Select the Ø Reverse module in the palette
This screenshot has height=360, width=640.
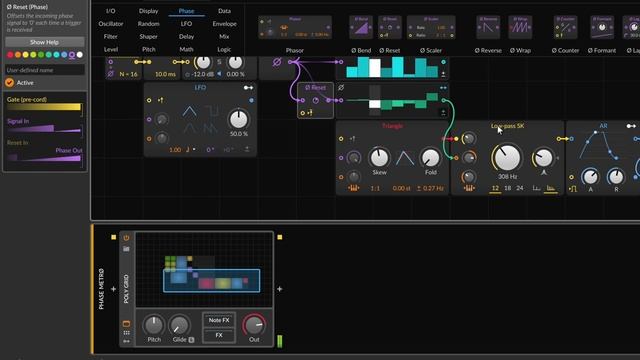pyautogui.click(x=488, y=27)
